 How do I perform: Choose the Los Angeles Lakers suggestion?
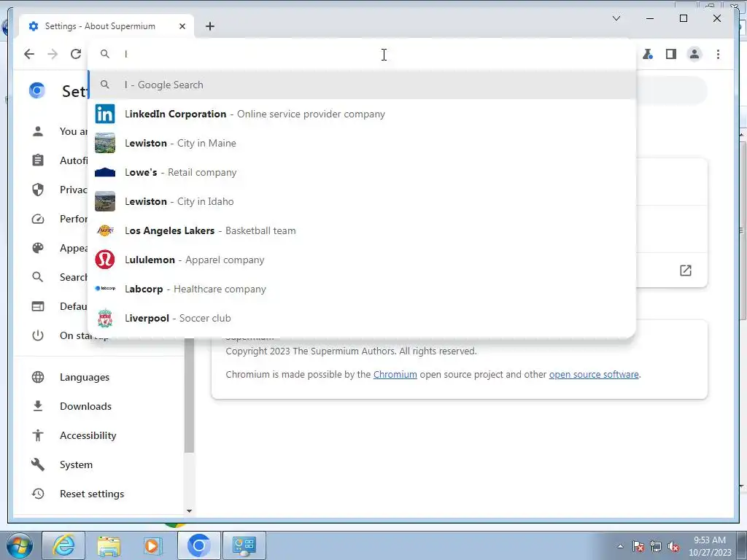[x=362, y=230]
